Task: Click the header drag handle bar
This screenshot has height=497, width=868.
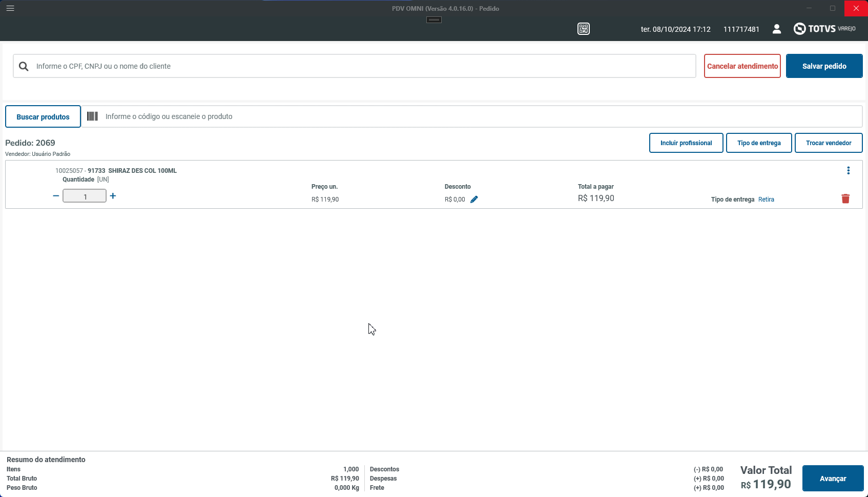Action: [434, 19]
